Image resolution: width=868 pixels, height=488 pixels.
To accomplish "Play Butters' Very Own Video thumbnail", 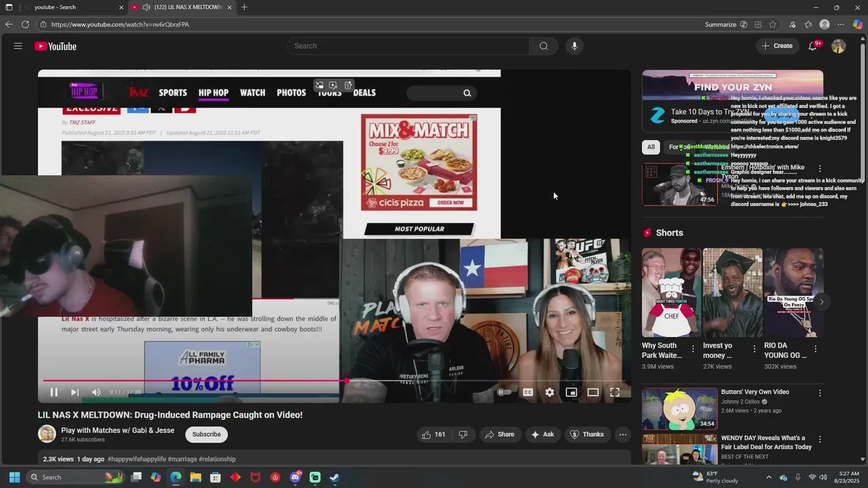I will 679,409.
